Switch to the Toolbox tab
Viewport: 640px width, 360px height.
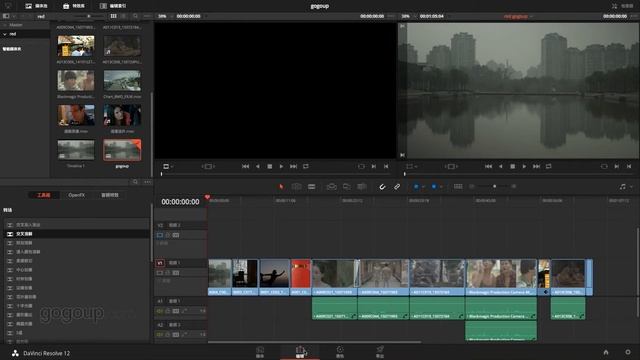point(44,195)
